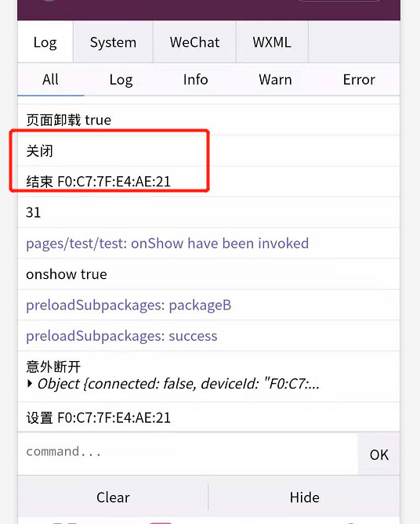Viewport: 420px width, 524px height.
Task: Select the 结束 F0:C7:7F:E4:AE:21 log line
Action: click(x=208, y=182)
